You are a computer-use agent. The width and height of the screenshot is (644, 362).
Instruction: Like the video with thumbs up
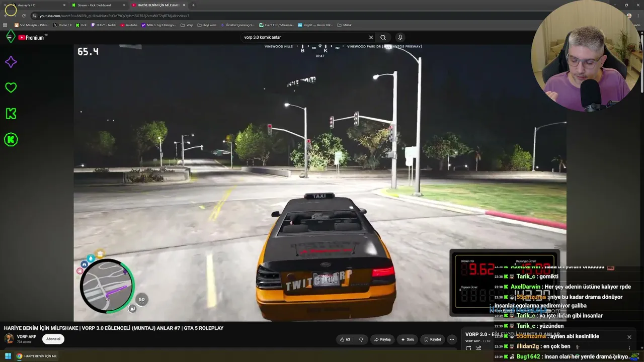345,339
